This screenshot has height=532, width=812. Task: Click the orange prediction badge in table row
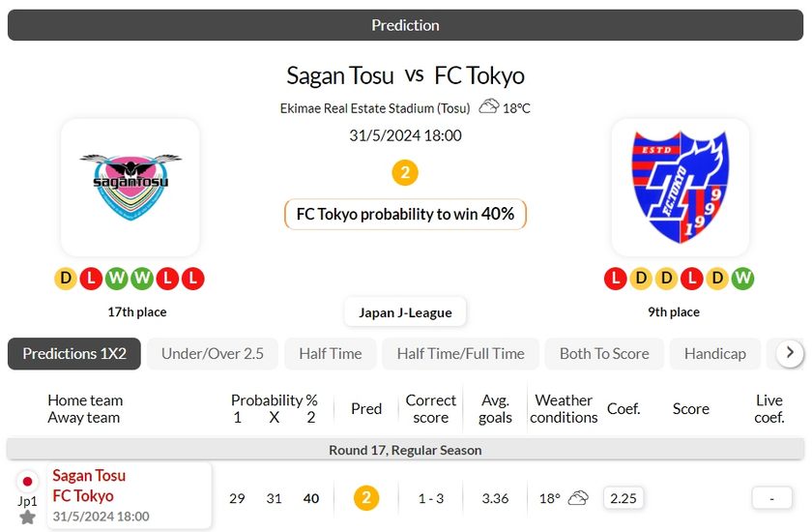tap(366, 498)
